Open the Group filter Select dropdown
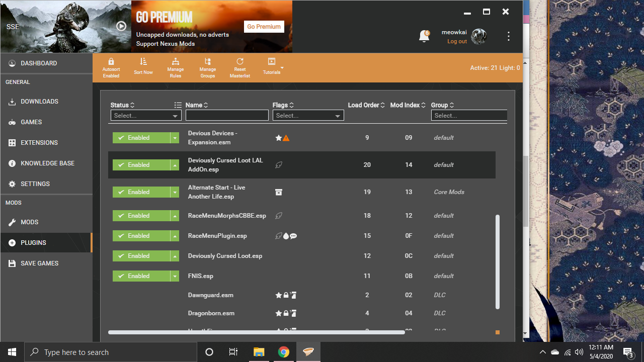 click(x=469, y=116)
